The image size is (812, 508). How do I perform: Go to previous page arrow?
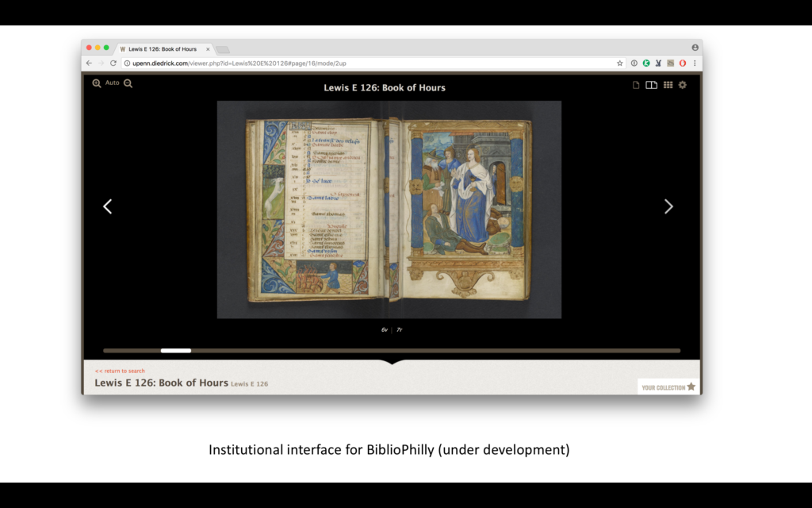coord(108,206)
